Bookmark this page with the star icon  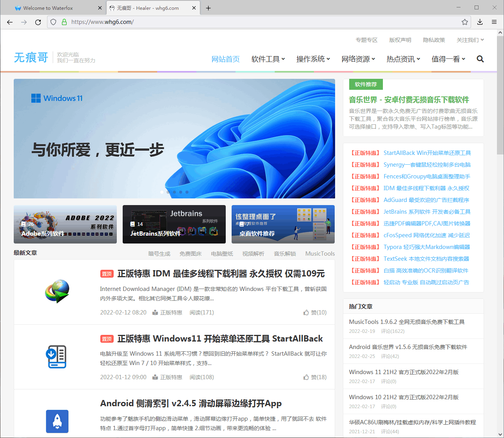tap(465, 22)
